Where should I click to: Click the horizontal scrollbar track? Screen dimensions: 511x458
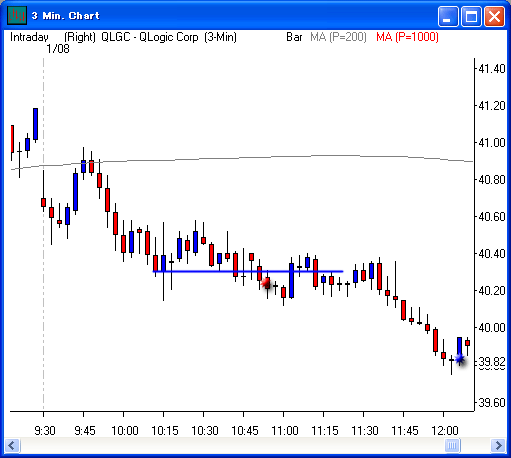(232, 445)
